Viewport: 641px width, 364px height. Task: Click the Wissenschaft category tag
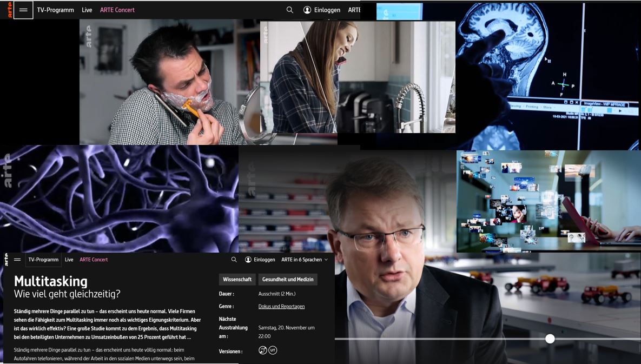click(237, 280)
